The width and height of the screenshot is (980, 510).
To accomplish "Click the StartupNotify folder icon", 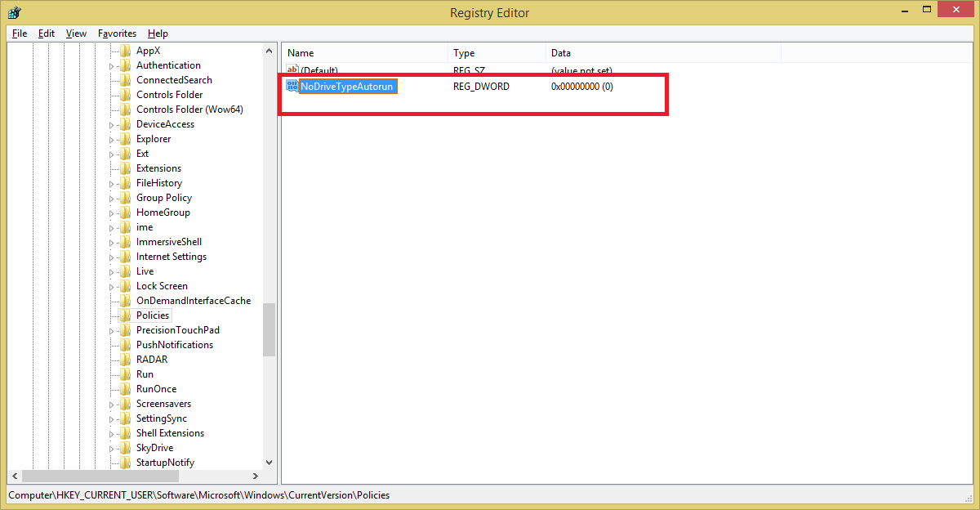I will pyautogui.click(x=125, y=463).
